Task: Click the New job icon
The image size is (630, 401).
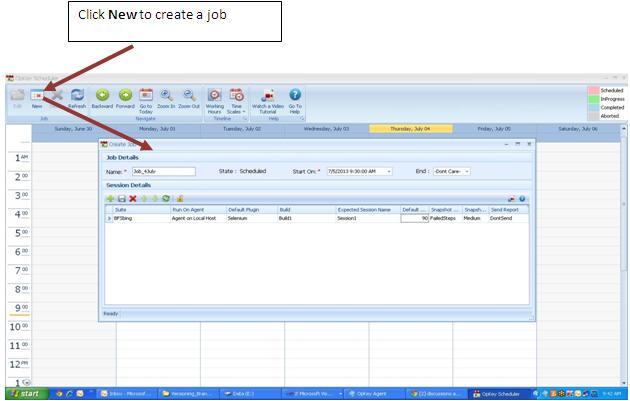Action: click(37, 96)
